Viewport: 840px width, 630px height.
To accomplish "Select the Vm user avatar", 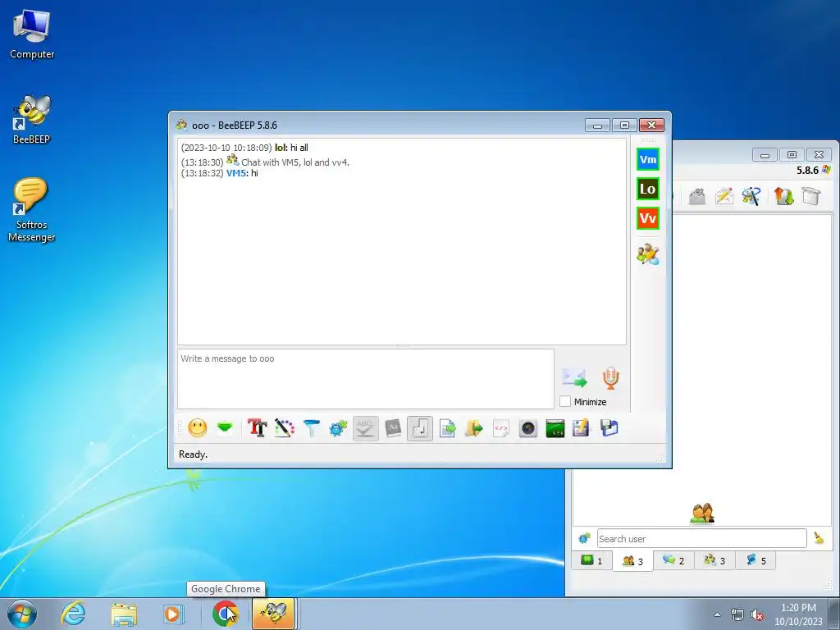I will pyautogui.click(x=648, y=159).
